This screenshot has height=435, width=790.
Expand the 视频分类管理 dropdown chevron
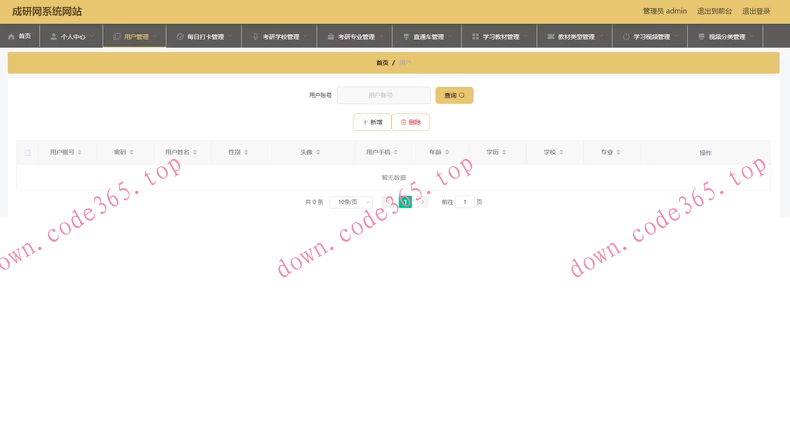(751, 36)
